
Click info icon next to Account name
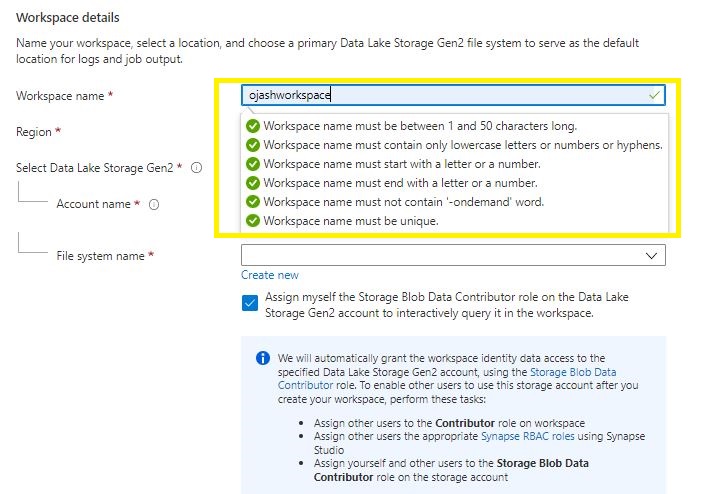click(x=154, y=204)
